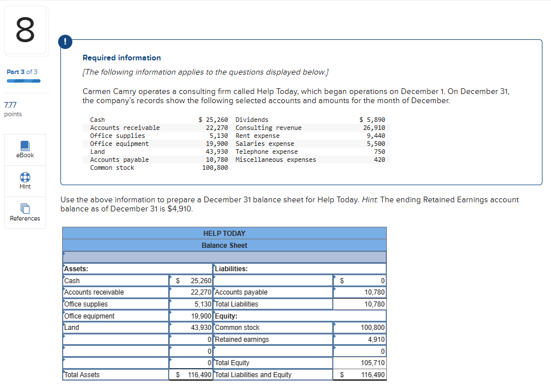
Task: Select "Salaries expense" in the accounts list
Action: (264, 144)
